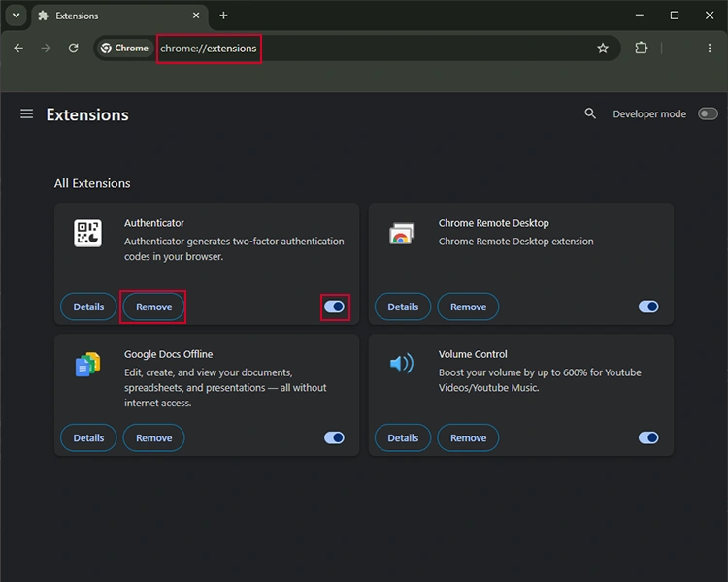Disable the Volume Control toggle

click(x=648, y=437)
